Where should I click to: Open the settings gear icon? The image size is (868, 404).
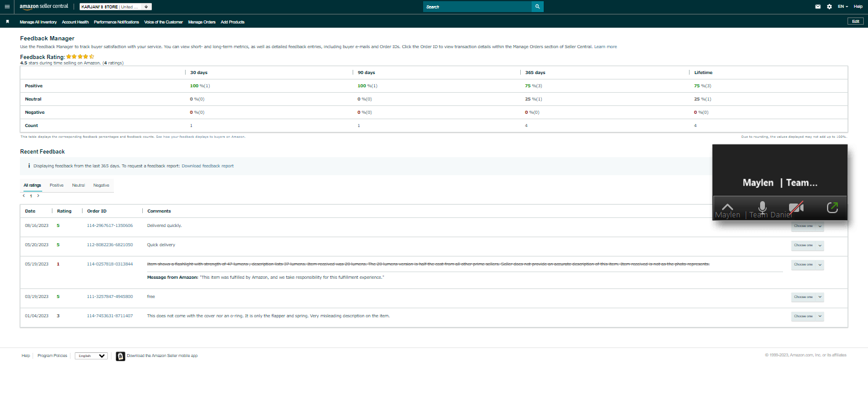tap(829, 7)
